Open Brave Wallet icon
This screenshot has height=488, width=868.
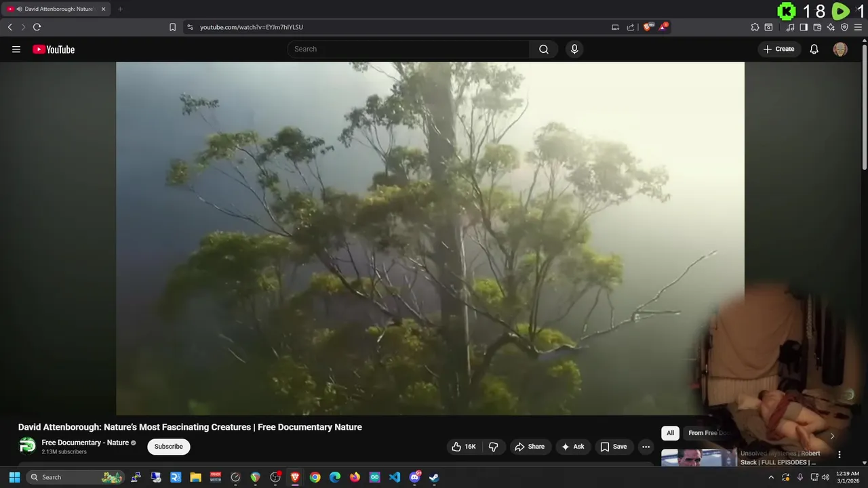(x=817, y=27)
